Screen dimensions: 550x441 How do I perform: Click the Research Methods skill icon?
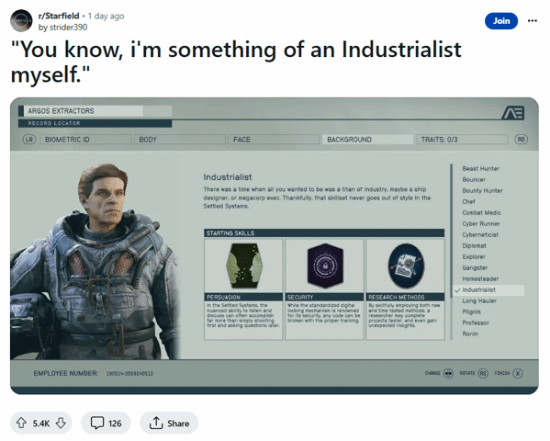click(406, 266)
